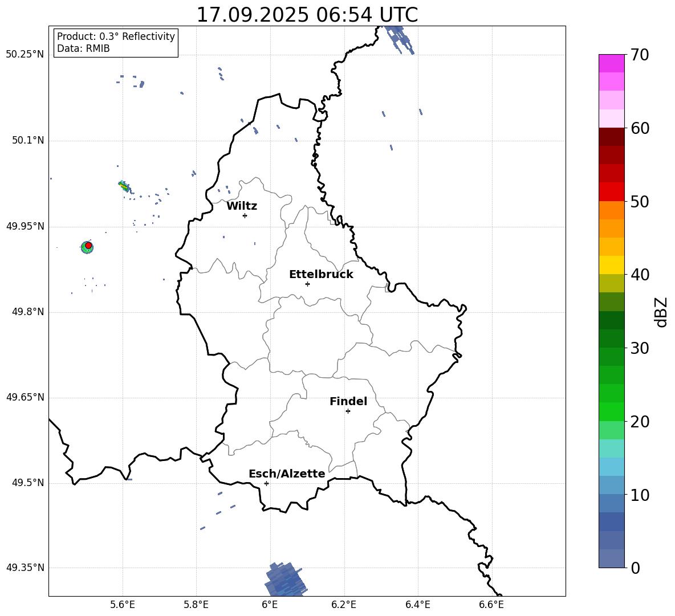675x616 pixels.
Task: Click the Esch/Alzette location cross marker
Action: click(266, 483)
